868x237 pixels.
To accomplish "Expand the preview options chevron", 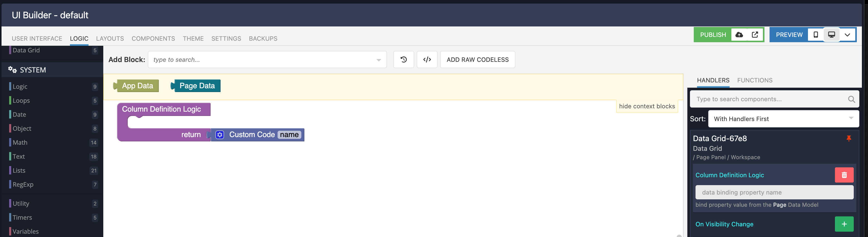I will [x=847, y=35].
